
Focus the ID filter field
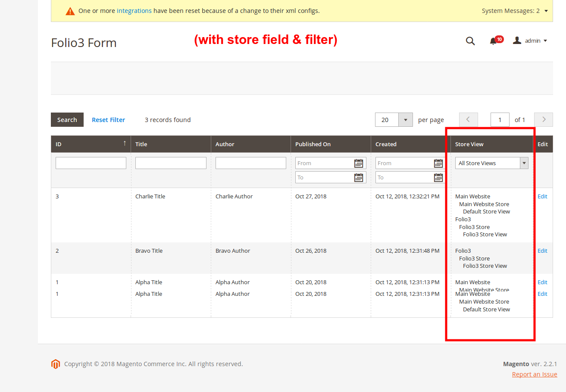[91, 163]
